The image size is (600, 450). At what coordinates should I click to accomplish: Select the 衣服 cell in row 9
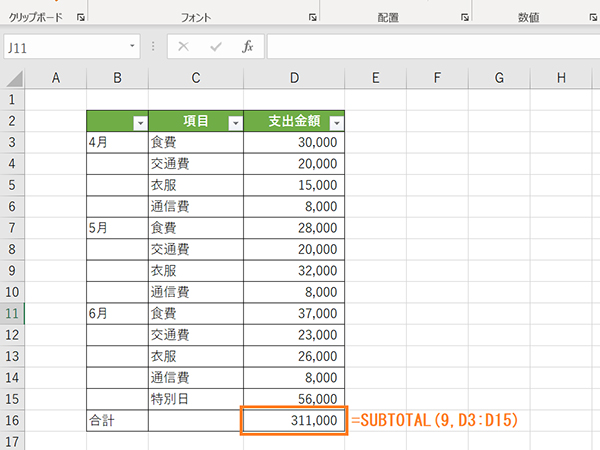pos(196,271)
